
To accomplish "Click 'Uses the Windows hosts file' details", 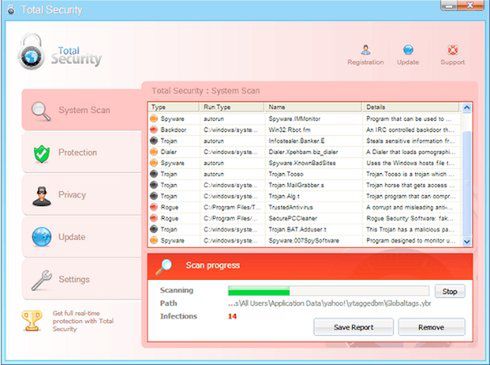I will click(410, 163).
